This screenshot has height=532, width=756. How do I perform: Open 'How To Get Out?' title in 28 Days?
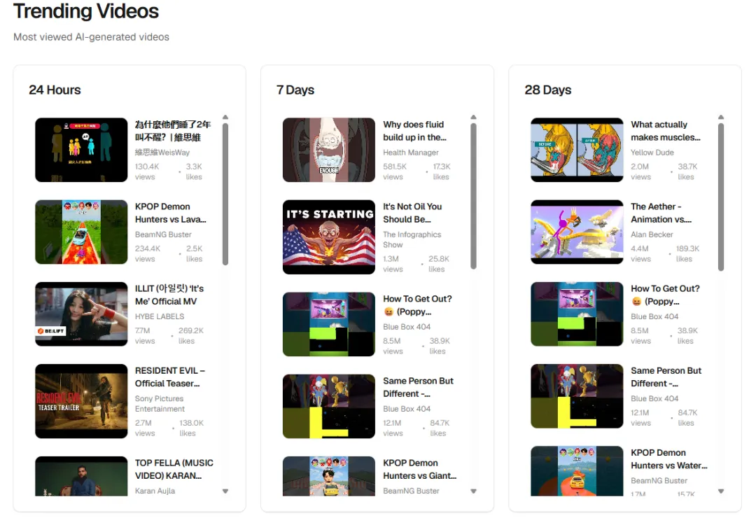point(666,295)
